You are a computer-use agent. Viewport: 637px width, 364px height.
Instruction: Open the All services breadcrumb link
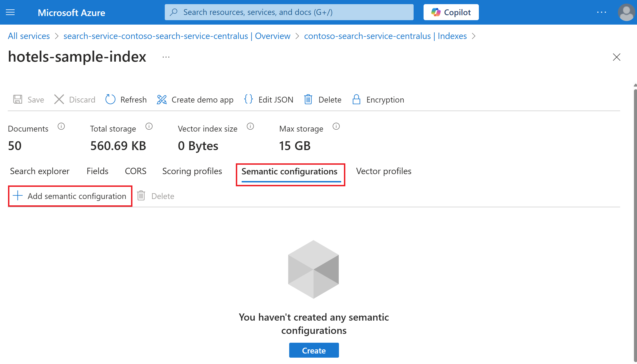[29, 36]
